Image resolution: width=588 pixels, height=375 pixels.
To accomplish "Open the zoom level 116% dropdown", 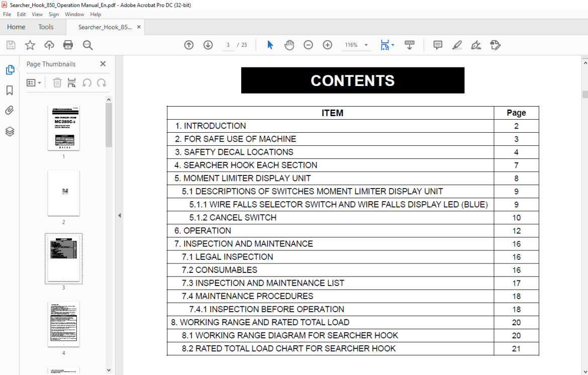I will 366,45.
